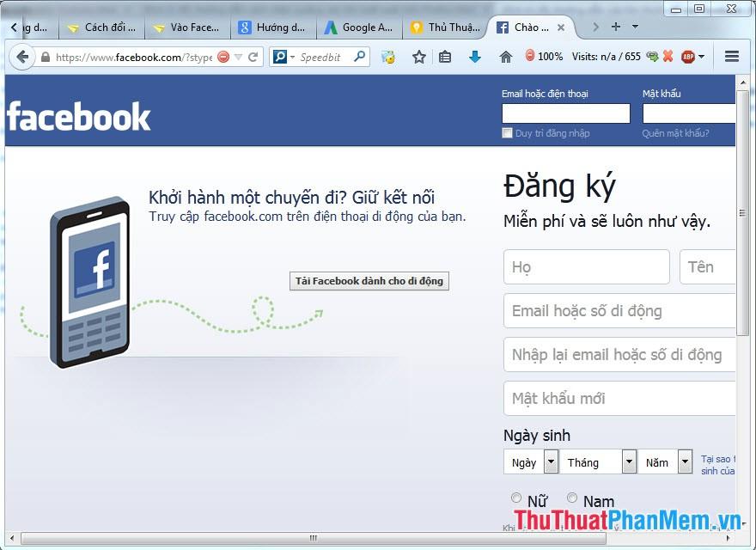The image size is (756, 550).
Task: Open the 'Ngày' birth day dropdown
Action: [531, 461]
